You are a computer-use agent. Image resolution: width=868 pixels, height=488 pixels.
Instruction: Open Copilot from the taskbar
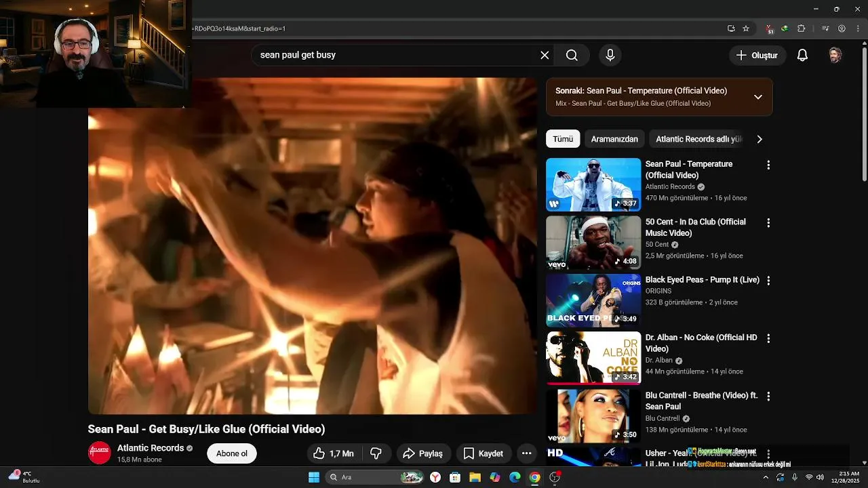click(x=495, y=477)
